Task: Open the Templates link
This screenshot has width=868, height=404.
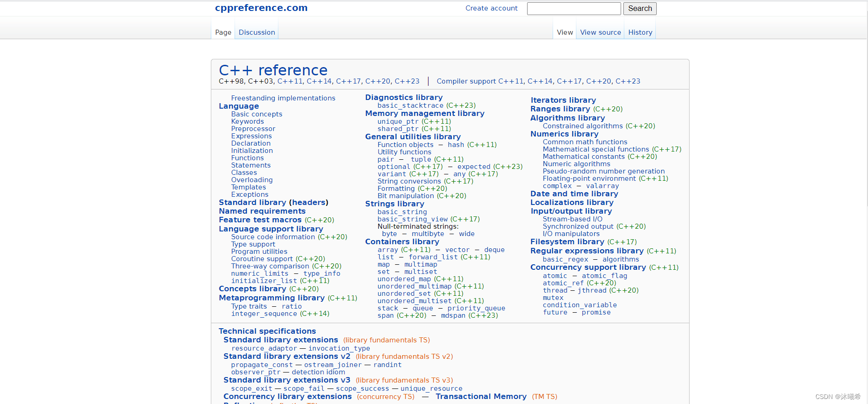Action: tap(248, 187)
